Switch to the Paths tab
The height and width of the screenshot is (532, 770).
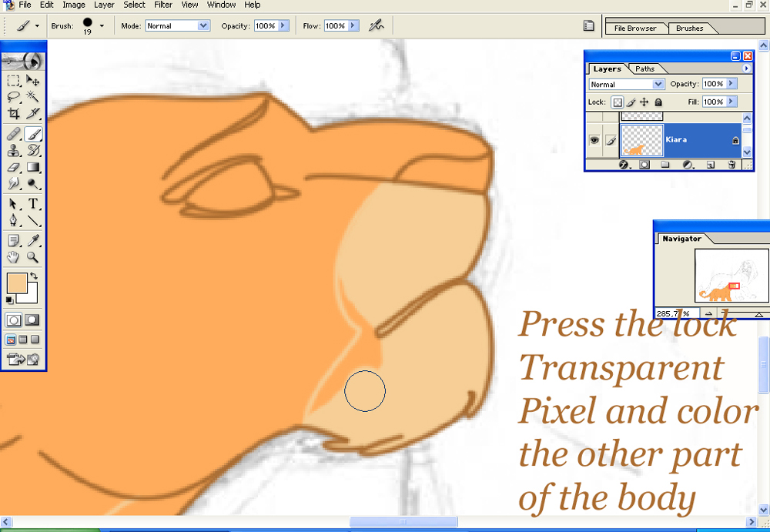[644, 69]
